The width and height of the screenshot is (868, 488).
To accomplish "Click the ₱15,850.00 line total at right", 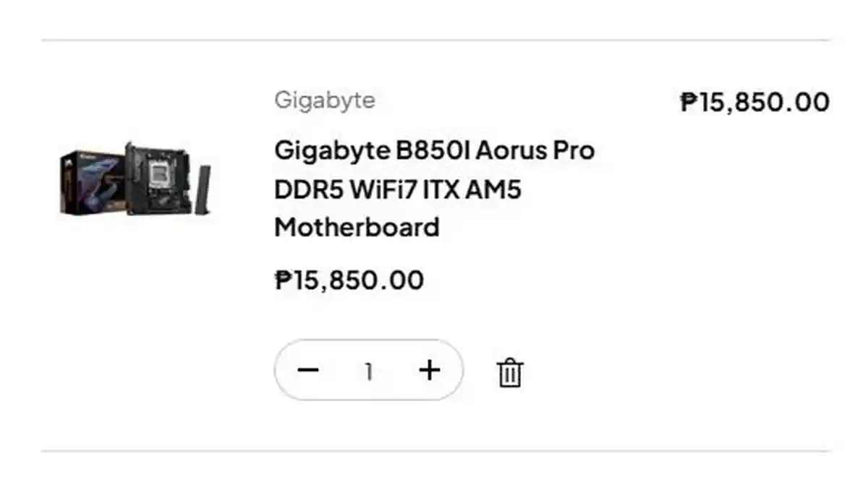I will [x=754, y=102].
